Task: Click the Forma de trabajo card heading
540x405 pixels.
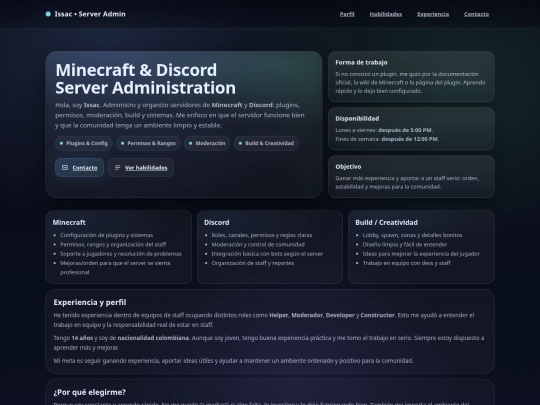Action: point(361,62)
